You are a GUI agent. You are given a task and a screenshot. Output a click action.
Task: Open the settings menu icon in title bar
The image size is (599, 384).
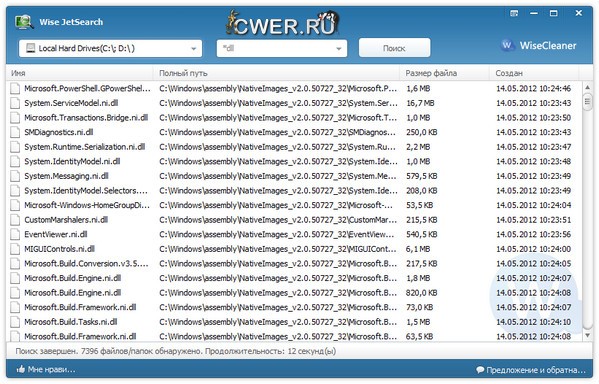click(x=514, y=13)
